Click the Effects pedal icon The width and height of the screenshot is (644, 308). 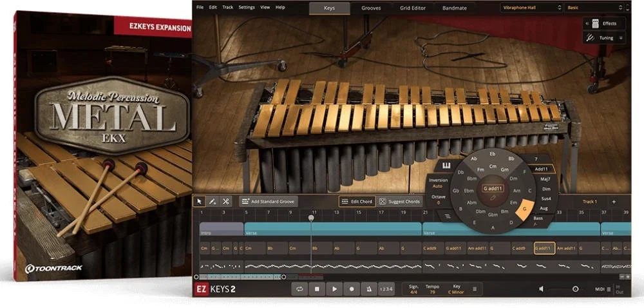[596, 23]
